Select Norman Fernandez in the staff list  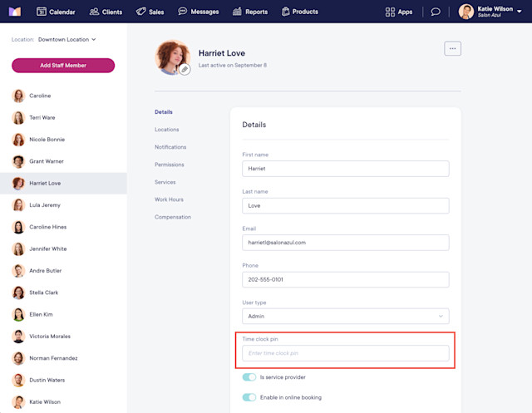[x=63, y=358]
